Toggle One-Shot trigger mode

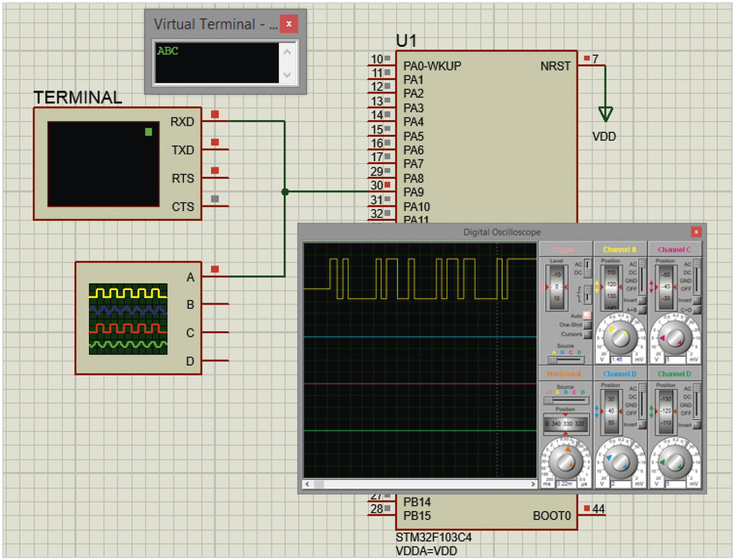point(587,325)
